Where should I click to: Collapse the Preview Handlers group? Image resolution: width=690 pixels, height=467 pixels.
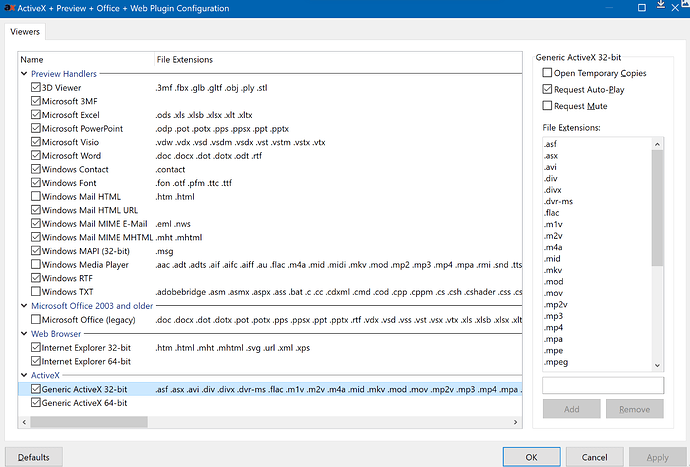[24, 74]
